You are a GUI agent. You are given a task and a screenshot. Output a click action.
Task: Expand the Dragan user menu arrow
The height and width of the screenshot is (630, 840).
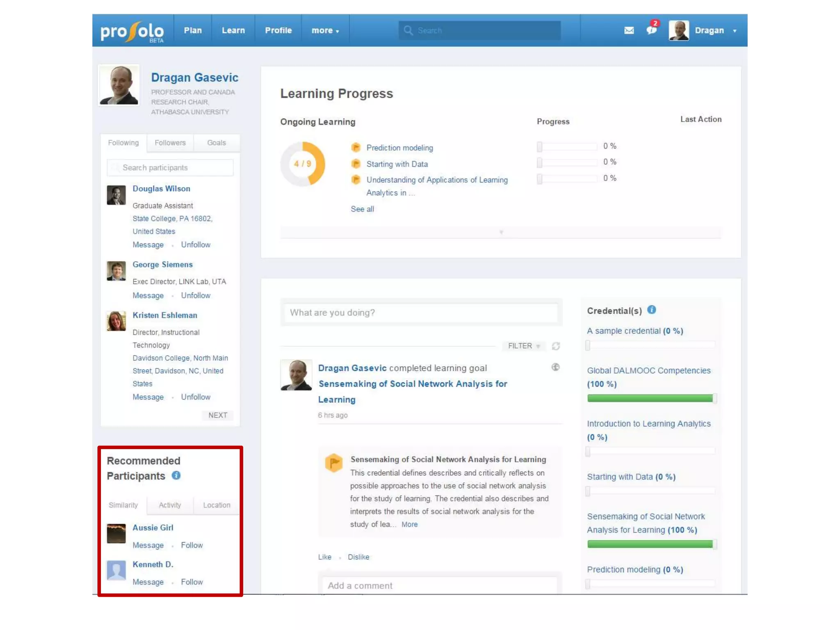click(x=735, y=31)
